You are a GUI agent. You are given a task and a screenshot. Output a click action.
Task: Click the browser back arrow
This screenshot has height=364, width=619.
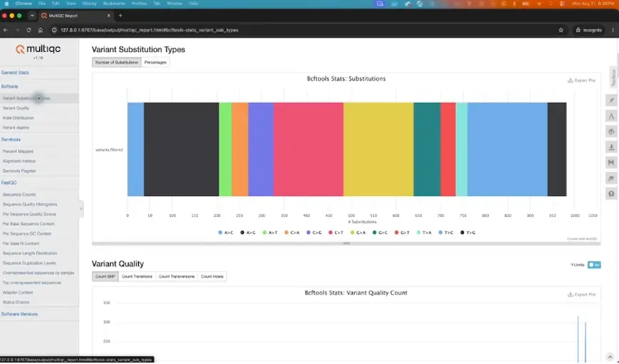click(x=6, y=30)
